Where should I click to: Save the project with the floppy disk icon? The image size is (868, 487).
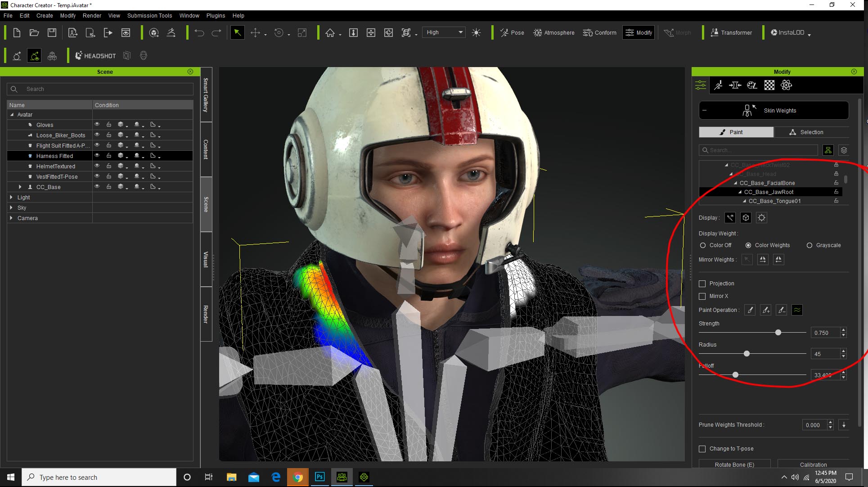(x=52, y=32)
